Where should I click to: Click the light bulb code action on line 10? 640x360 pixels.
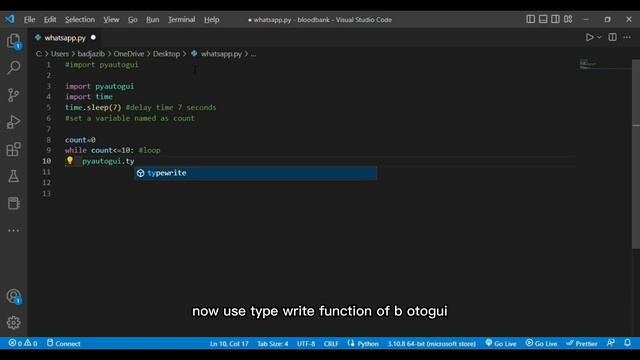tap(70, 161)
